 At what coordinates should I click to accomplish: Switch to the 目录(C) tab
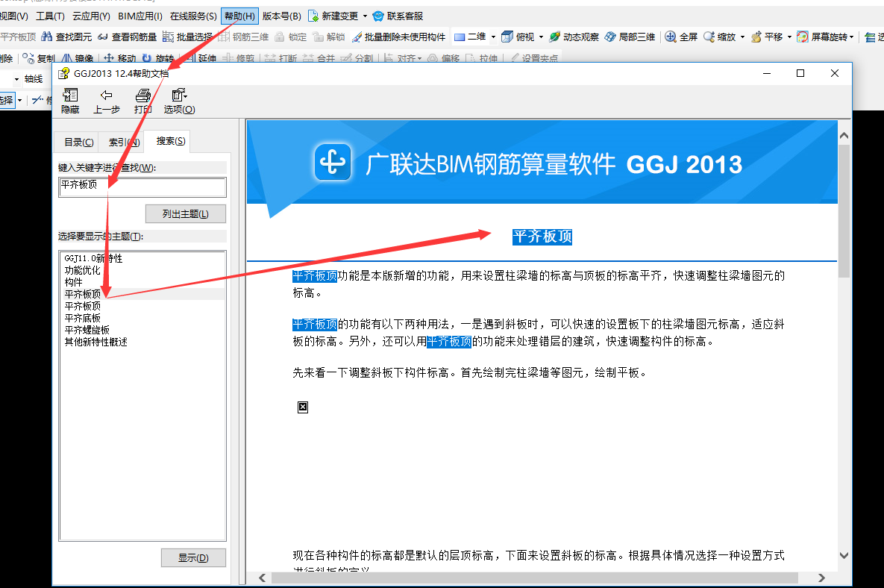(79, 142)
